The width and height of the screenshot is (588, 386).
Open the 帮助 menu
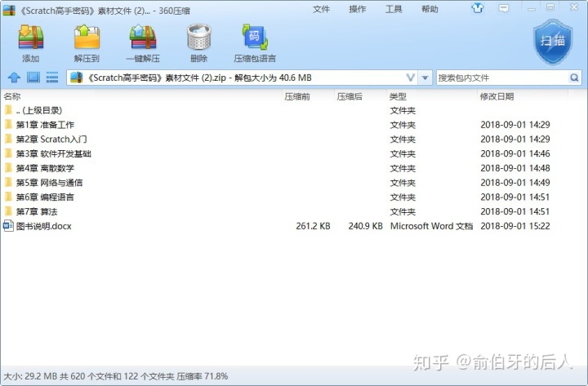(430, 9)
